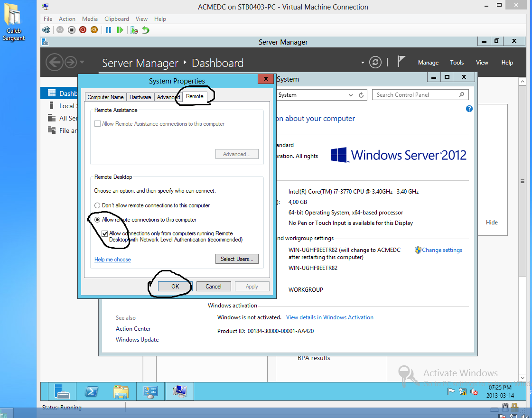Open navigation history dropdown arrow
The height and width of the screenshot is (418, 532).
pyautogui.click(x=82, y=63)
